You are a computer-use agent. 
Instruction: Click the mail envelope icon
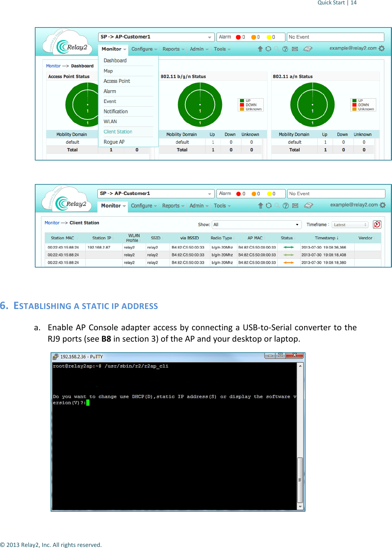coord(295,48)
